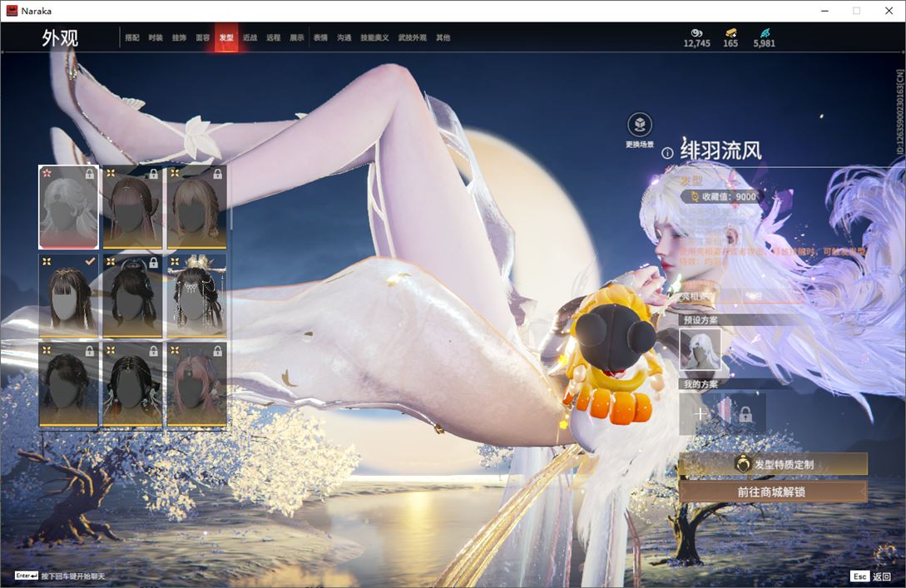Click the gold bar currency icon above 165
906x588 pixels.
click(731, 33)
